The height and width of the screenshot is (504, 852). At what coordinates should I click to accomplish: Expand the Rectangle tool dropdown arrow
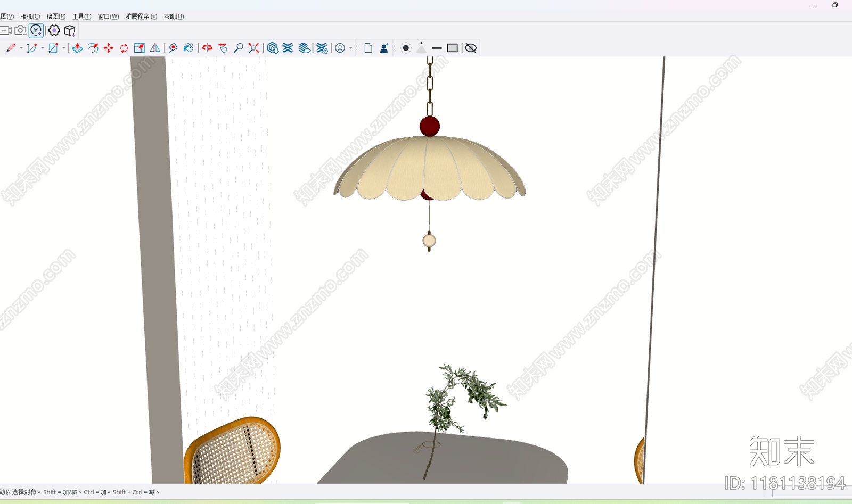point(64,48)
